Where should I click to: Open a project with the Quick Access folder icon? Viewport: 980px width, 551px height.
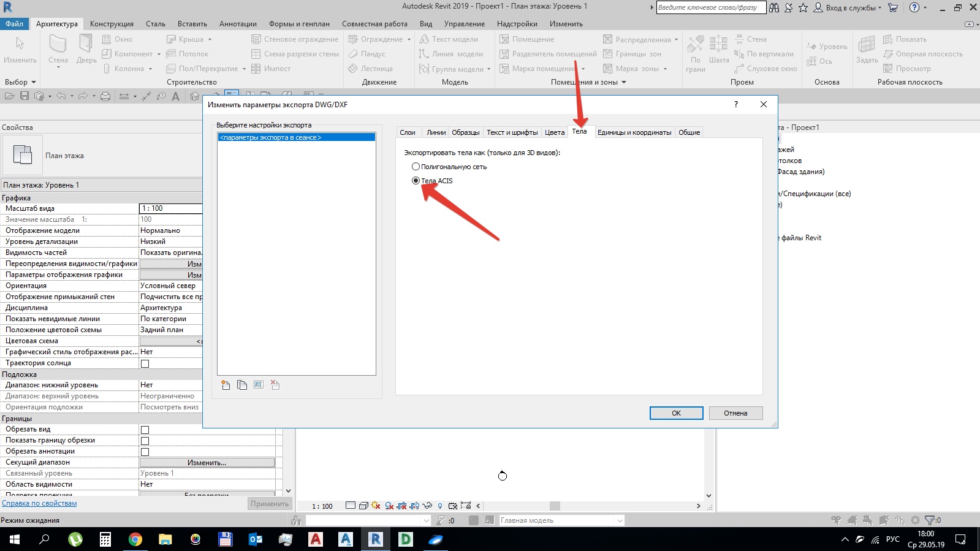coord(9,96)
